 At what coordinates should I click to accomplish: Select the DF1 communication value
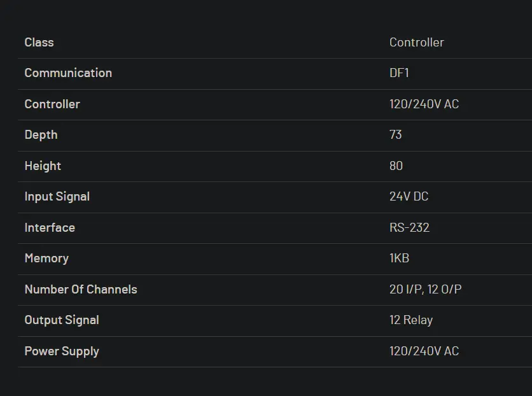tap(399, 73)
